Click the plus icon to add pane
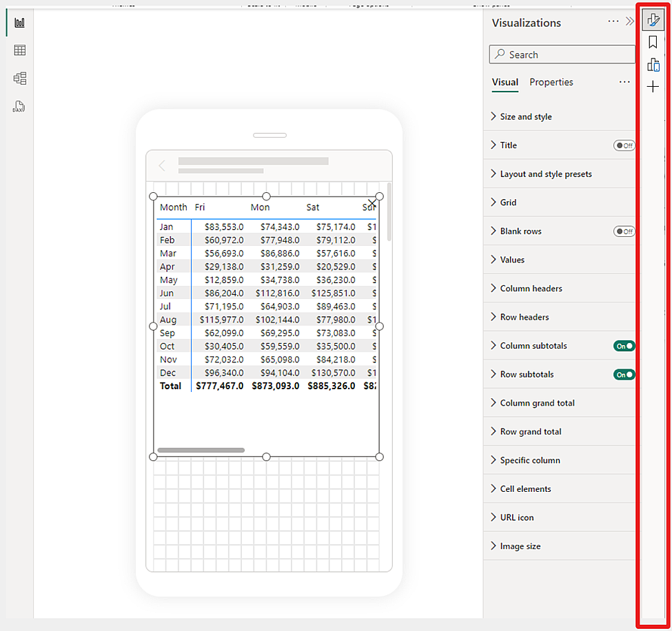 653,87
